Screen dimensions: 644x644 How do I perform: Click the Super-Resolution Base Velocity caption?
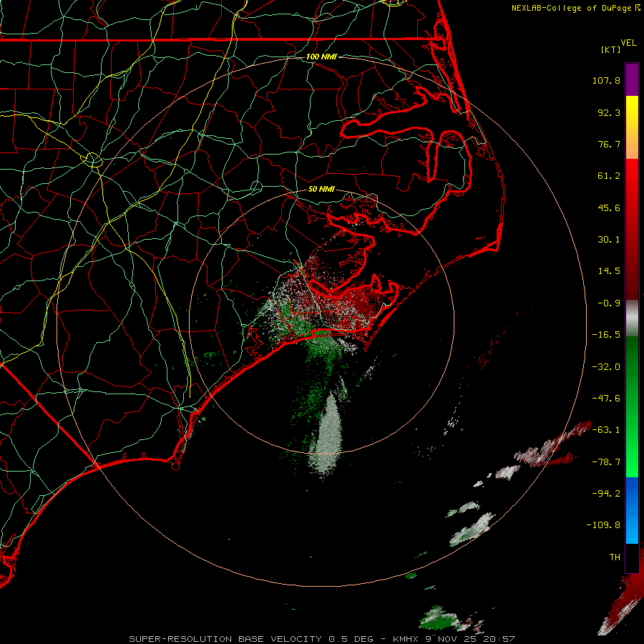(x=321, y=639)
